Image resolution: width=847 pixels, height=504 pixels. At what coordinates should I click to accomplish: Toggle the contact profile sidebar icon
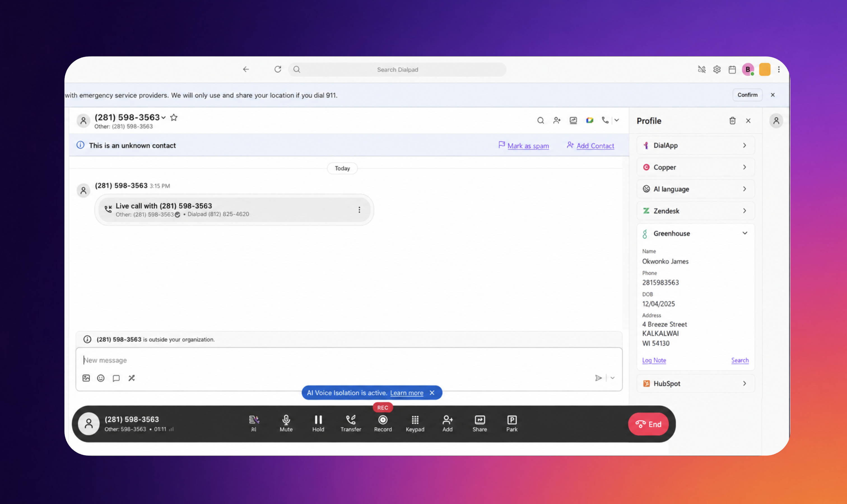point(776,121)
